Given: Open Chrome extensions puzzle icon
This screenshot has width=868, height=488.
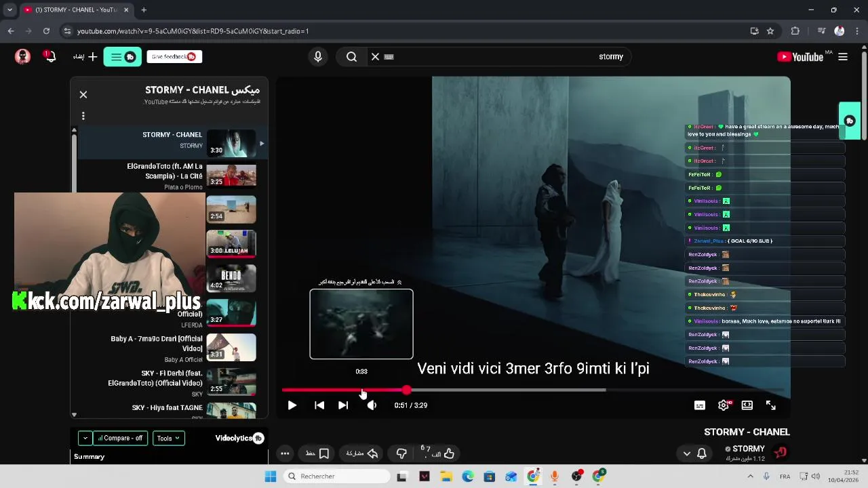Looking at the screenshot, I should tap(795, 31).
